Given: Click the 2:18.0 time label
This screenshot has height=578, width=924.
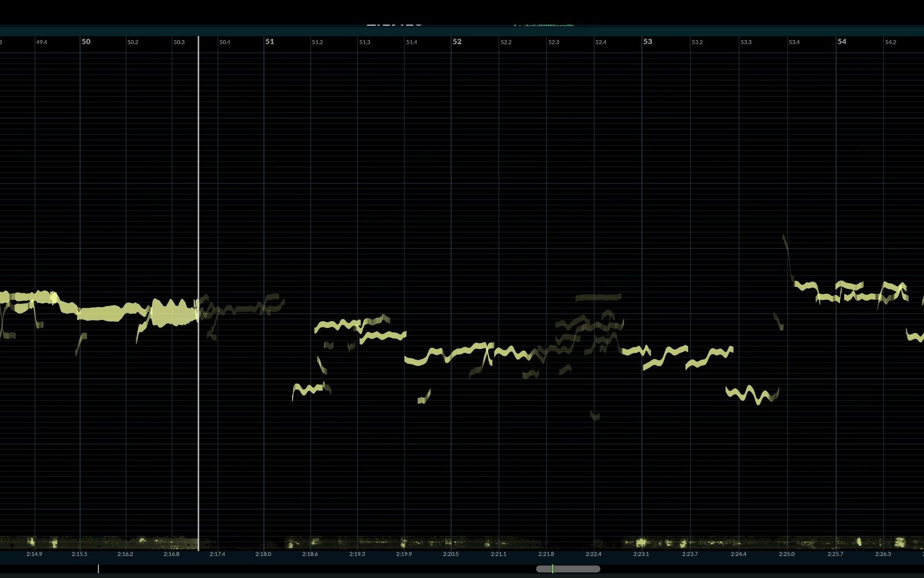Looking at the screenshot, I should click(263, 554).
